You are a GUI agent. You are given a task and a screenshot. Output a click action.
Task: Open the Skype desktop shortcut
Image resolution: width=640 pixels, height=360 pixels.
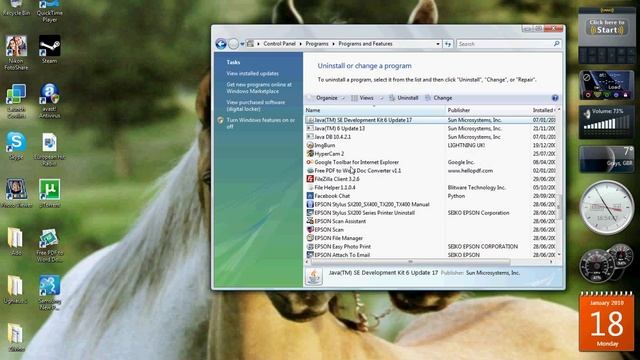(x=16, y=145)
